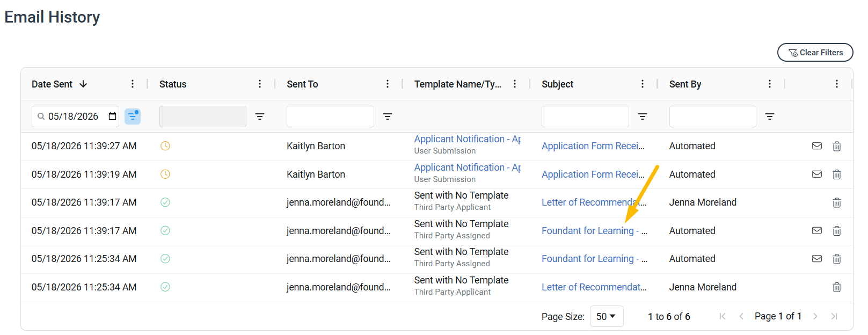Open Status column menu
Viewport: 868px width, 335px height.
(x=260, y=84)
